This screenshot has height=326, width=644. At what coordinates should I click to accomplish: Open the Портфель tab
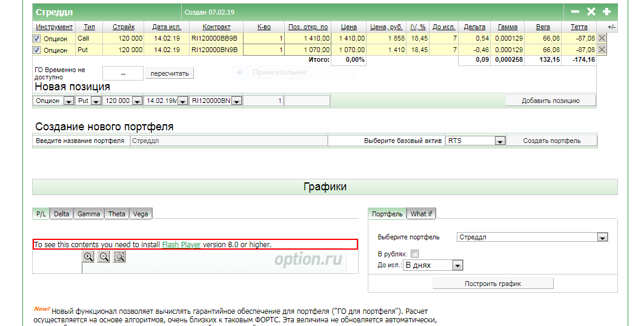(x=387, y=214)
